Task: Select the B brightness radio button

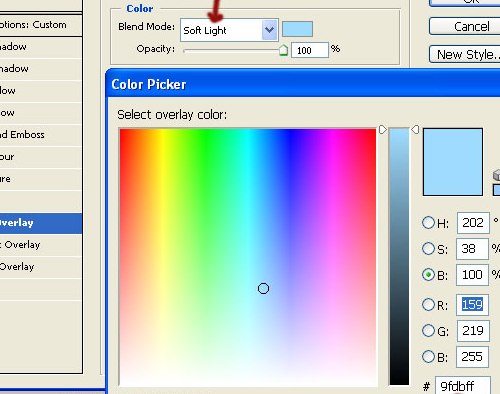Action: coord(428,275)
